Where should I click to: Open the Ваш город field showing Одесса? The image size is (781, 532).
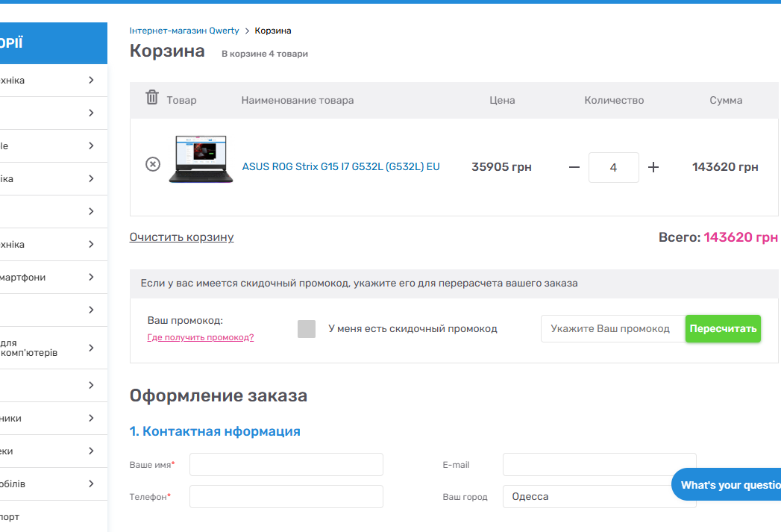pyautogui.click(x=599, y=496)
